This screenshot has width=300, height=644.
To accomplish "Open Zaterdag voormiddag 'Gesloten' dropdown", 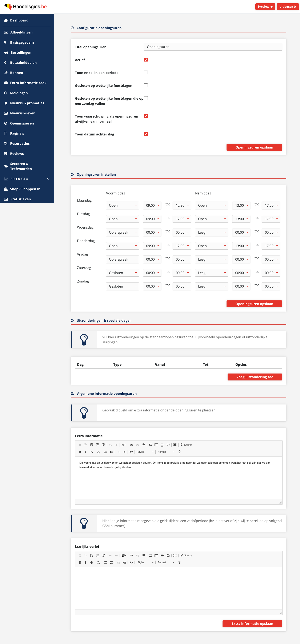I will [x=122, y=273].
